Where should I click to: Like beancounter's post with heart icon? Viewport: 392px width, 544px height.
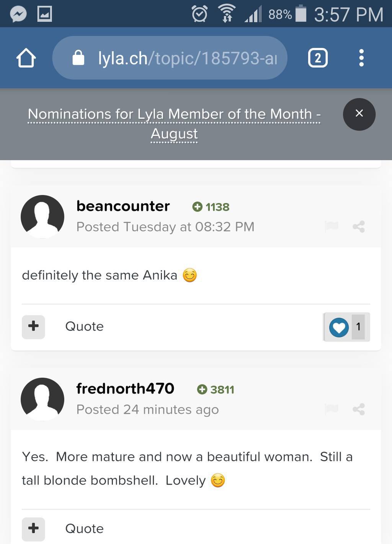[339, 327]
